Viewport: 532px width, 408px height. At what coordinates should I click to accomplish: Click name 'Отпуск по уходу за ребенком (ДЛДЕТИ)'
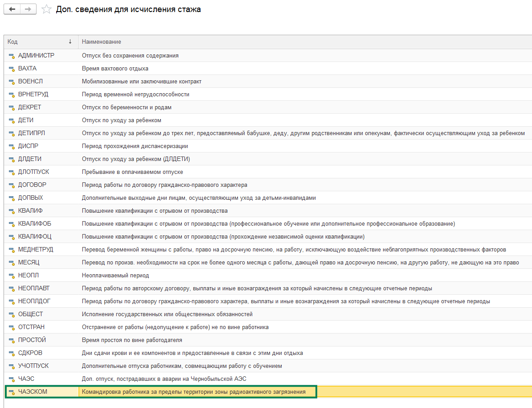(x=136, y=159)
